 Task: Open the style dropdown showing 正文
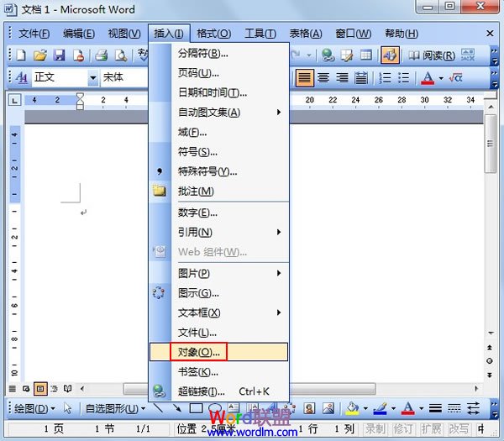(92, 77)
